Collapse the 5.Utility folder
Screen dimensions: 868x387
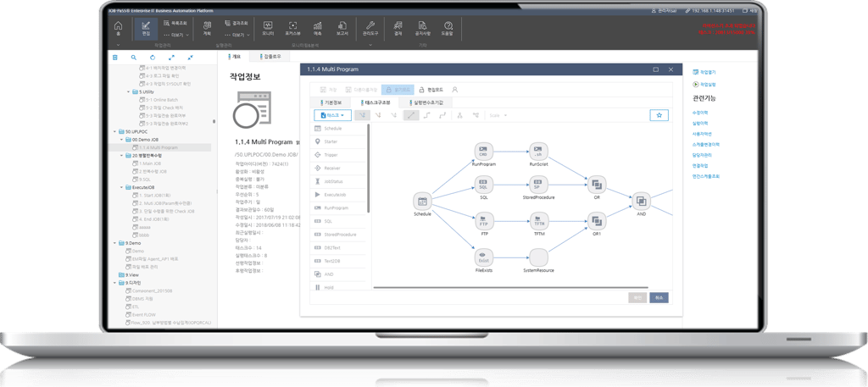(129, 91)
